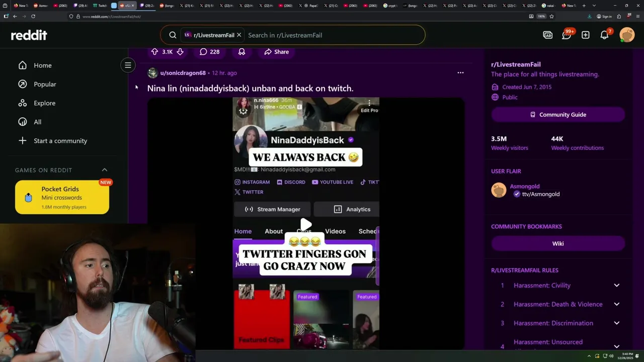The image size is (644, 362).
Task: Open a new browser tab
Action: pyautogui.click(x=584, y=6)
